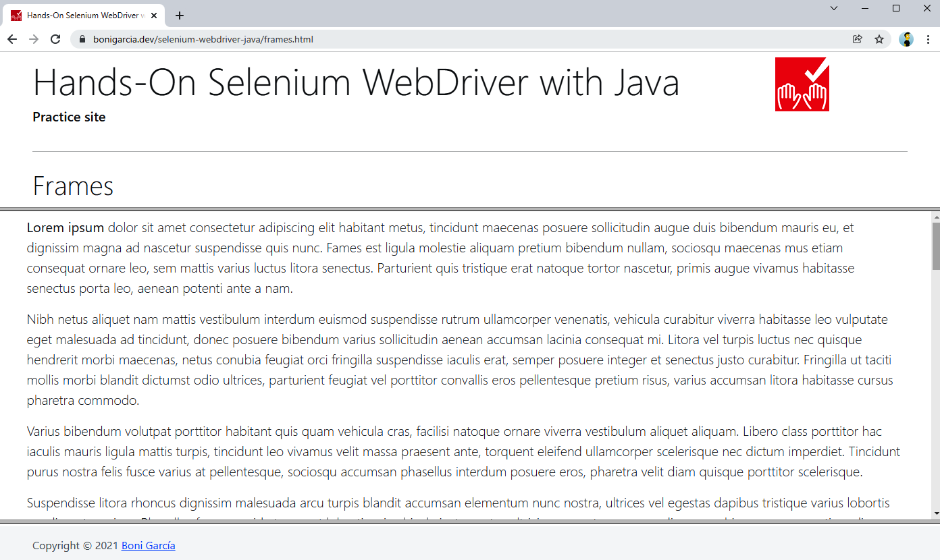The image size is (940, 560).
Task: Reload the current page
Action: click(56, 39)
